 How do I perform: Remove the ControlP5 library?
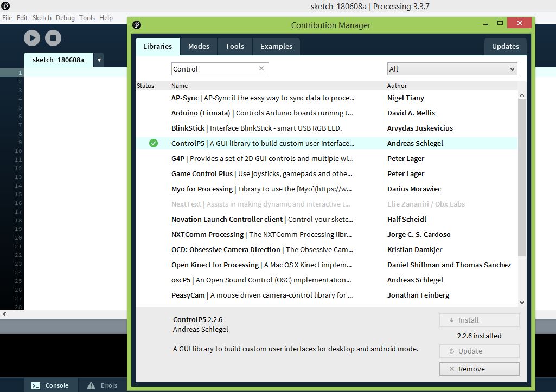click(x=480, y=369)
